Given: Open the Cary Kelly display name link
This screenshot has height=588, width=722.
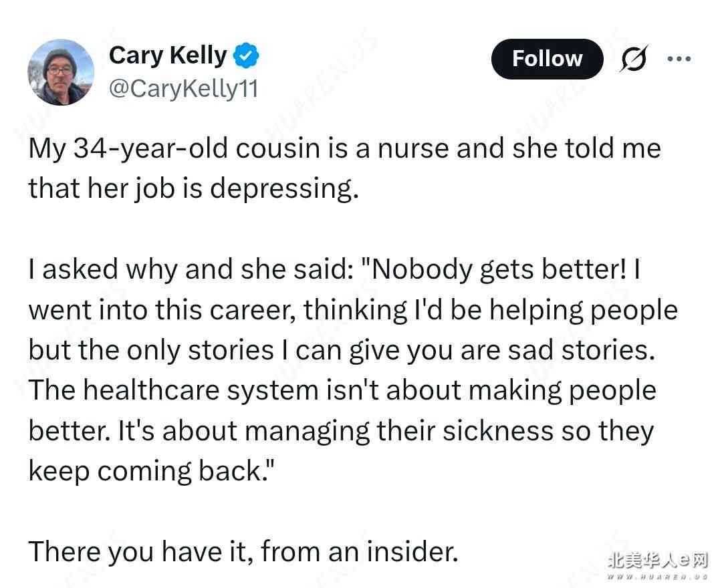Looking at the screenshot, I should (x=167, y=55).
